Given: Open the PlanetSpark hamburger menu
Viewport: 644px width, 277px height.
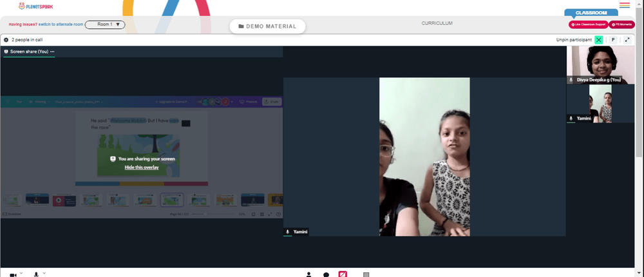Looking at the screenshot, I should coord(624,5).
